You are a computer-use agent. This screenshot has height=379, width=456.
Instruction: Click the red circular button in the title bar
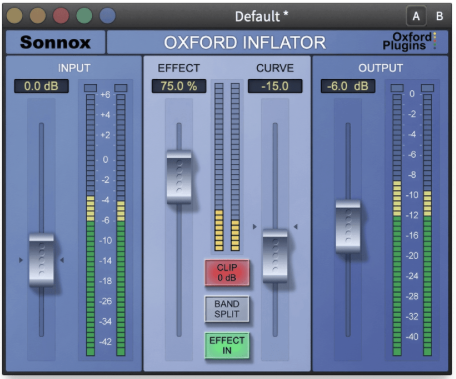[61, 15]
